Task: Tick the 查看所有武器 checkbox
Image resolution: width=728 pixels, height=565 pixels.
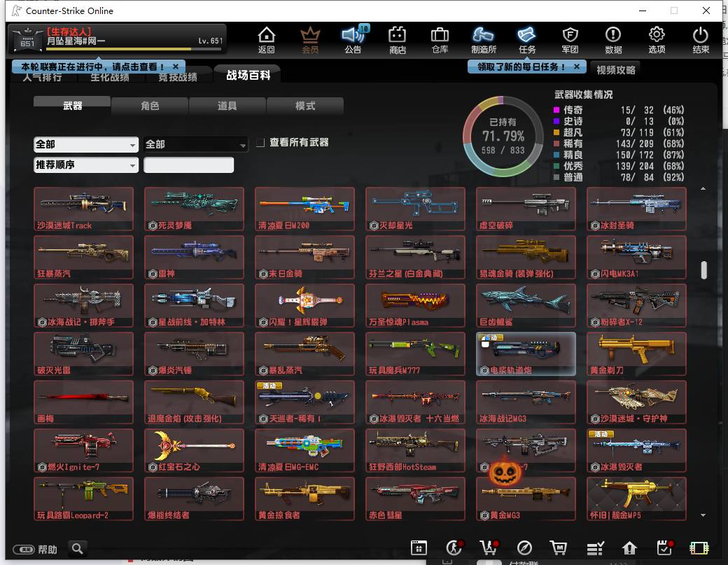Action: [260, 143]
